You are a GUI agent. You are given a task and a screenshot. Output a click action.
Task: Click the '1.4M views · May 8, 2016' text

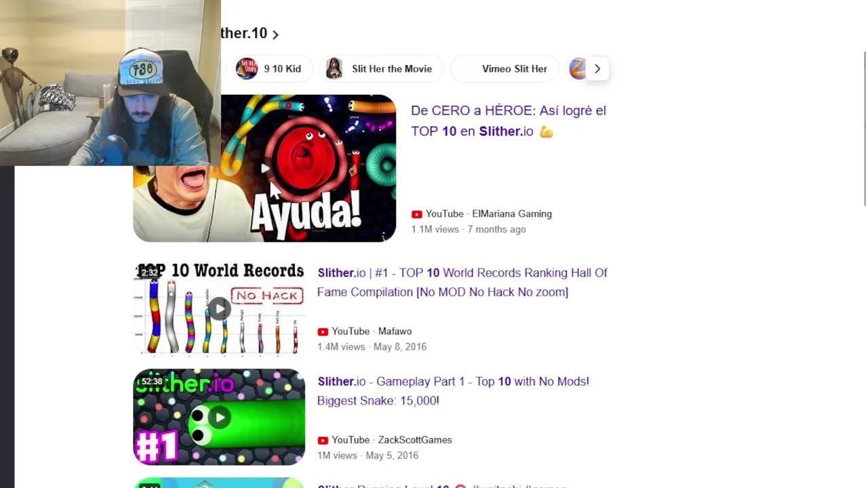point(372,346)
